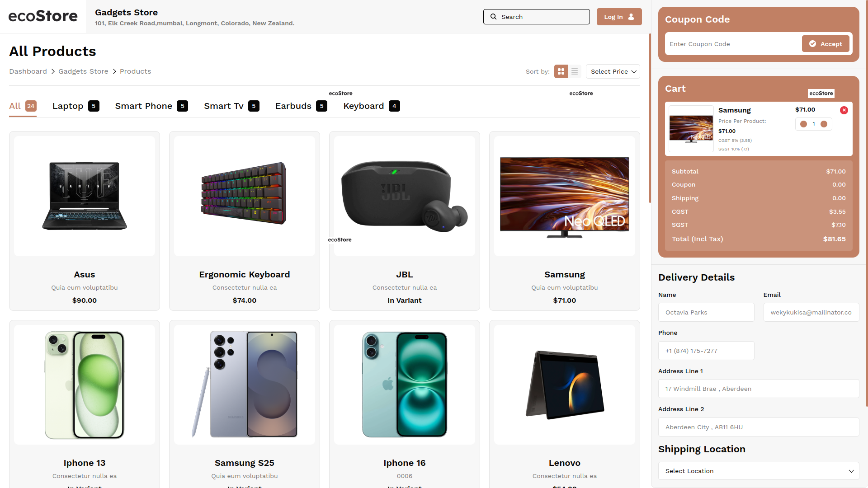This screenshot has height=488, width=868.
Task: Increase Samsung quantity with plus icon
Action: 824,124
